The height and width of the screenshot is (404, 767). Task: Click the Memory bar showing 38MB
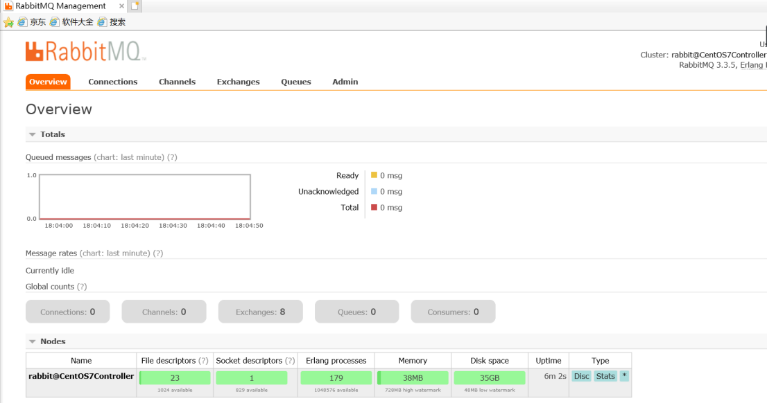[413, 378]
